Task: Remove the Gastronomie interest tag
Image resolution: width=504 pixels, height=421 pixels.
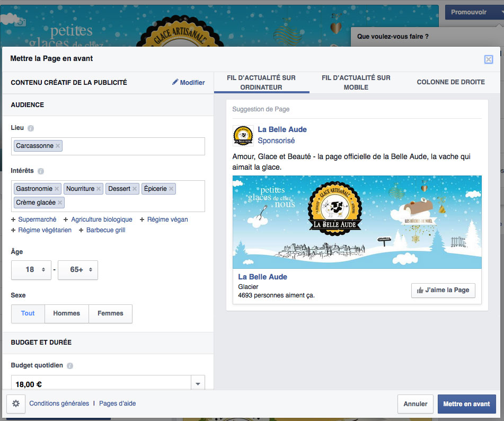Action: [x=57, y=189]
